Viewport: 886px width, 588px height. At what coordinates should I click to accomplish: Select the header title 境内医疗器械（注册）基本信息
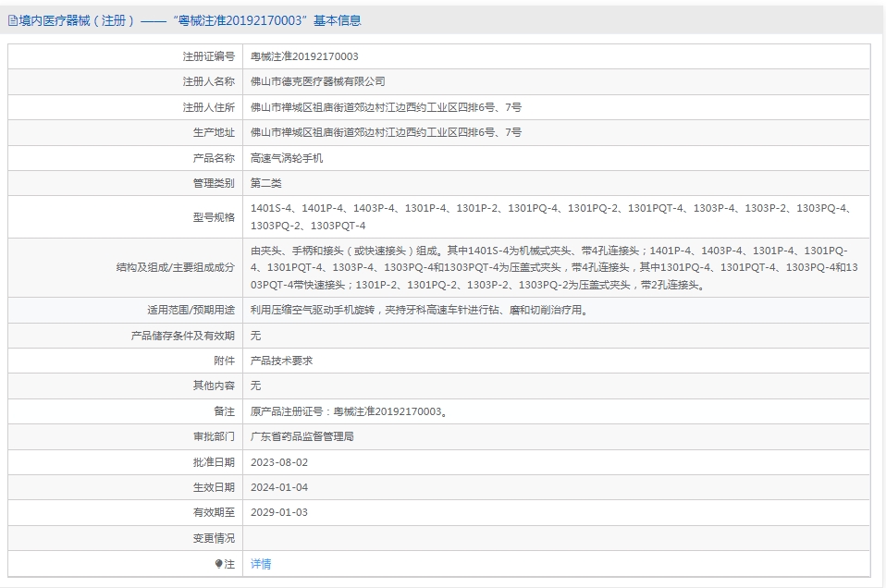pos(190,21)
